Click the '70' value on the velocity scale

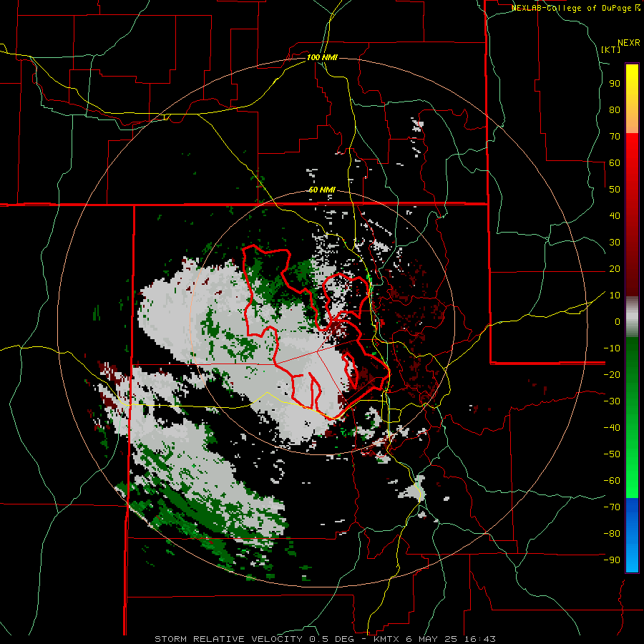(615, 137)
